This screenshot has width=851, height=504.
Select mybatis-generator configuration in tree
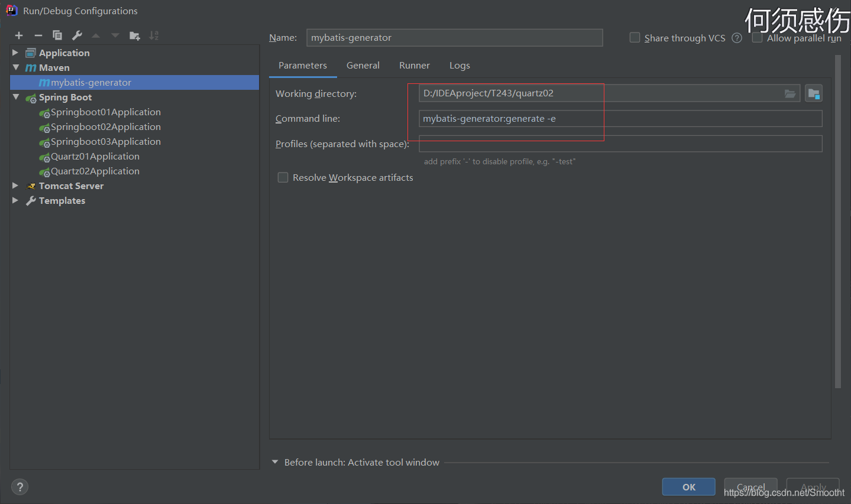(135, 83)
